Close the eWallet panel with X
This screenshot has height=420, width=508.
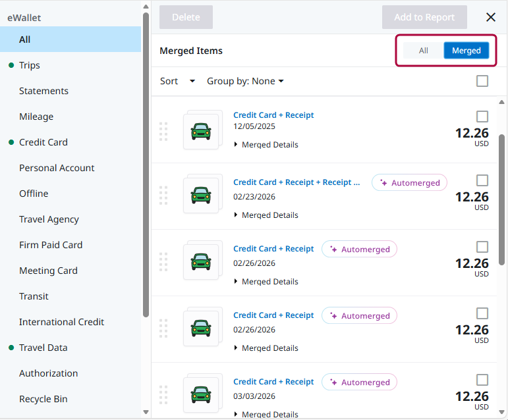click(491, 17)
